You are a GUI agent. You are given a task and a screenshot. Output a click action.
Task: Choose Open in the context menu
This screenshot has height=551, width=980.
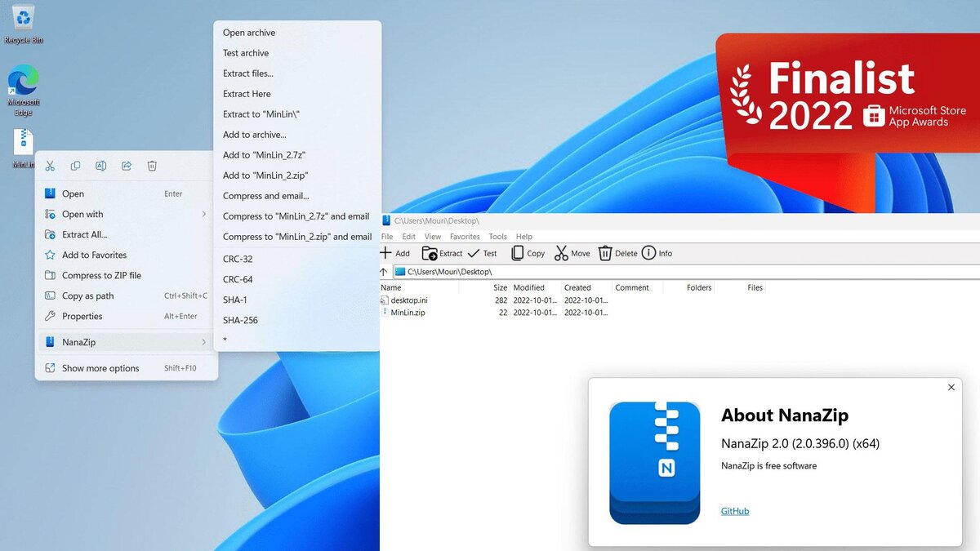[x=127, y=193]
